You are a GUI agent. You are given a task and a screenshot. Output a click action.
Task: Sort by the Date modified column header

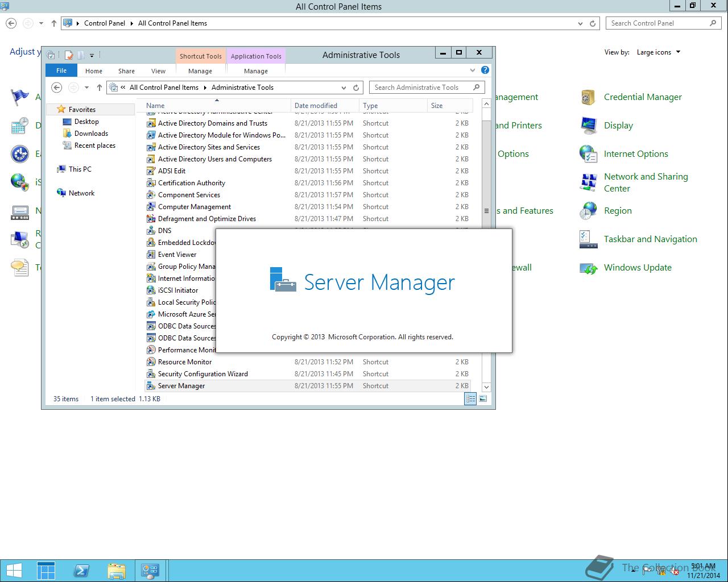(x=325, y=106)
